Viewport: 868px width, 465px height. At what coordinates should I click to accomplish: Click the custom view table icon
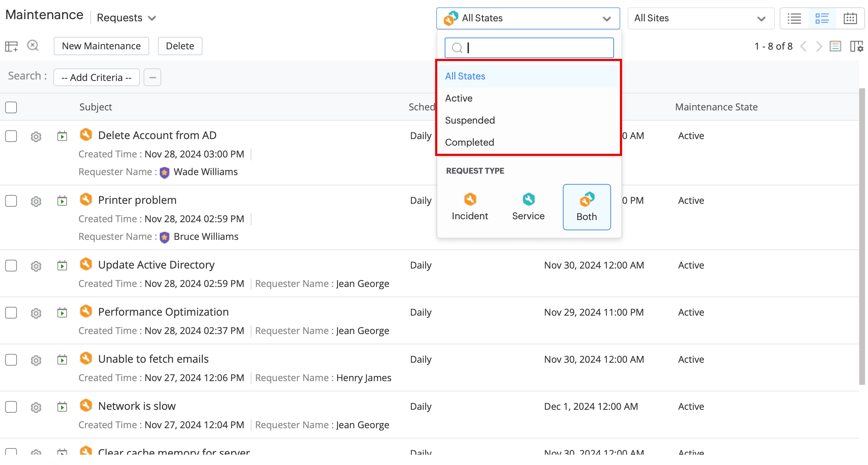[x=11, y=46]
